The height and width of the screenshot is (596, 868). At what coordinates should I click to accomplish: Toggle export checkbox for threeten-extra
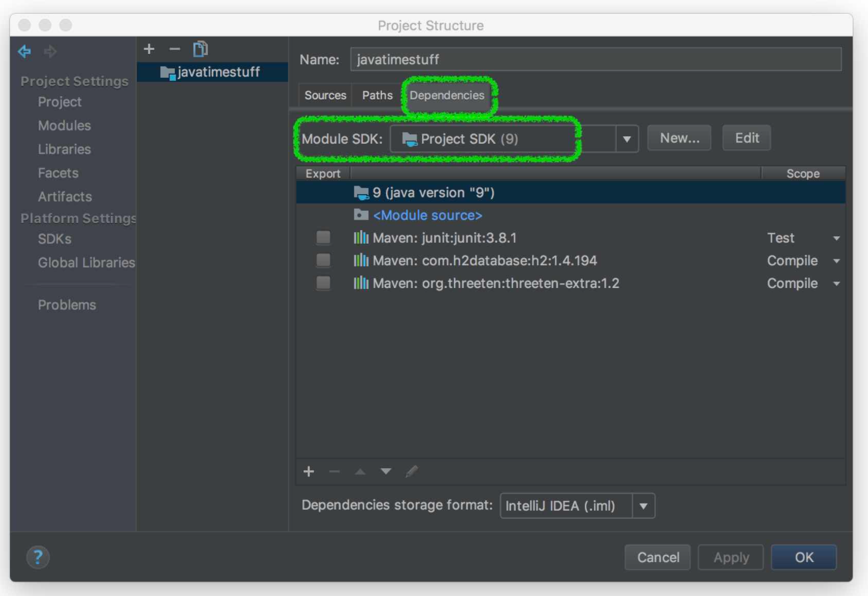pos(323,283)
